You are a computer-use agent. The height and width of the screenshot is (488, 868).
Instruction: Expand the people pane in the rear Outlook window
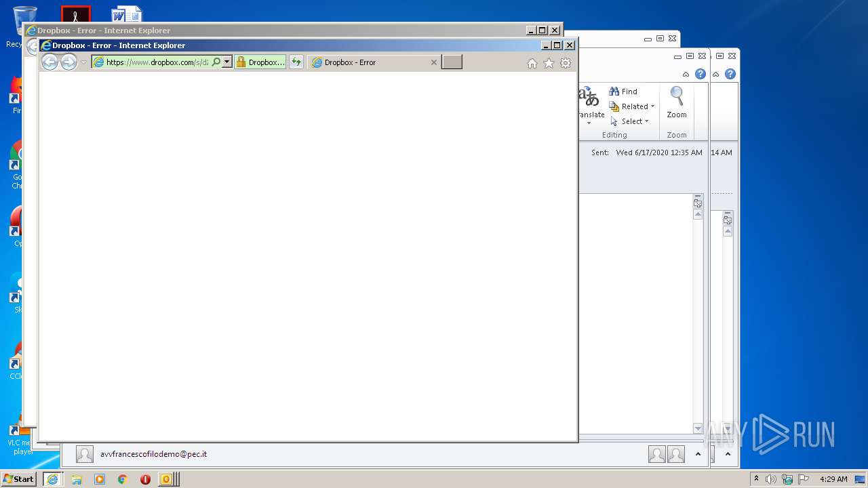[x=728, y=454]
